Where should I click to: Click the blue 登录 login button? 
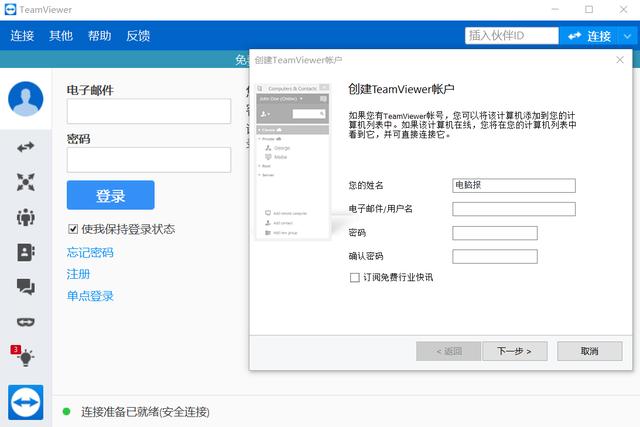point(111,195)
